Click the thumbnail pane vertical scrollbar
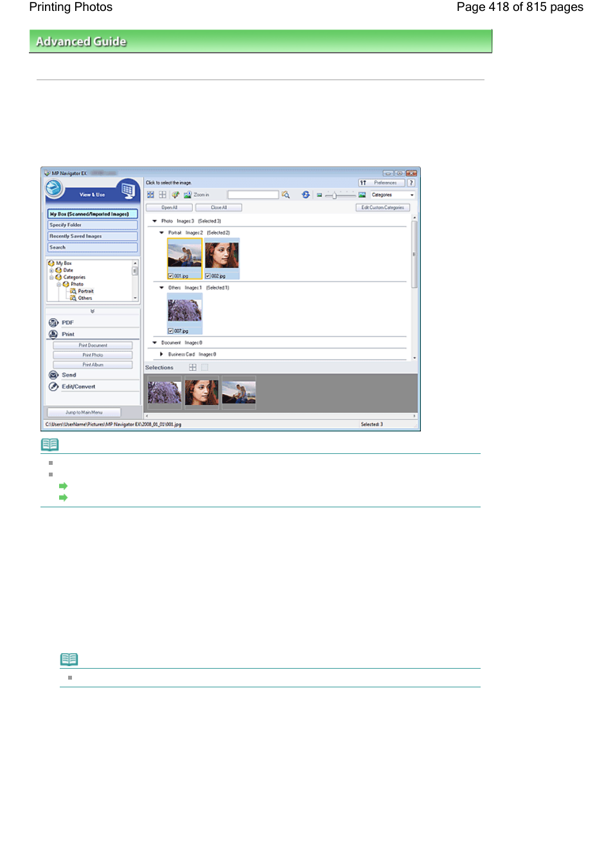The height and width of the screenshot is (868, 613). tap(414, 254)
